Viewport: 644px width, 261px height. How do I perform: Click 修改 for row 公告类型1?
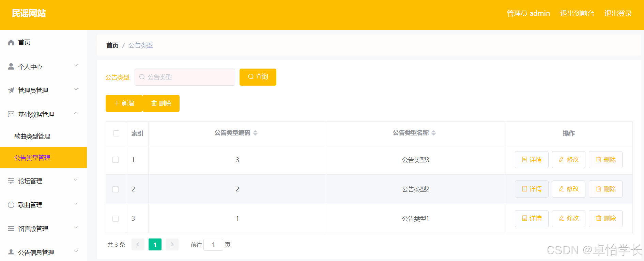[569, 218]
